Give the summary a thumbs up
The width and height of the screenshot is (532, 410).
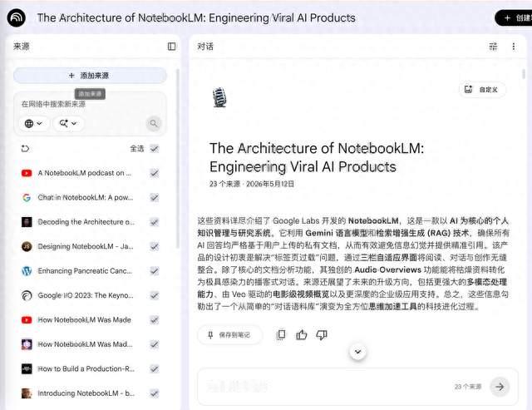(301, 335)
